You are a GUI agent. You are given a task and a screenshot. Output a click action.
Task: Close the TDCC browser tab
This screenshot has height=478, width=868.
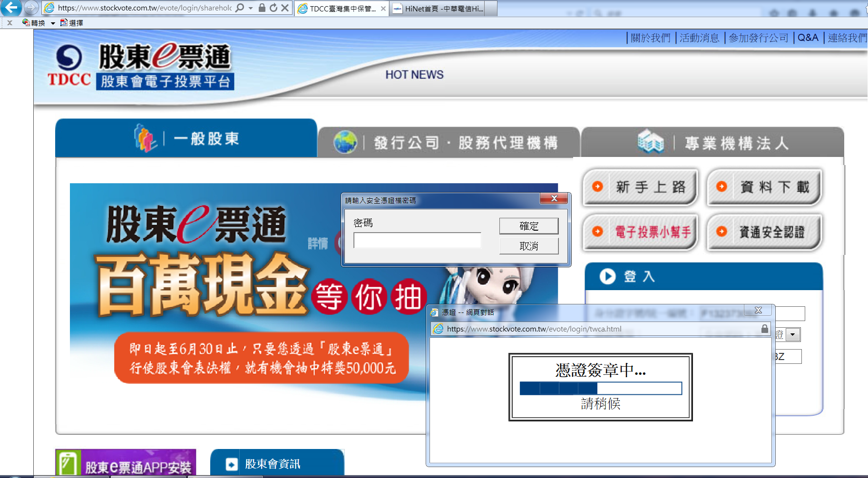(383, 9)
